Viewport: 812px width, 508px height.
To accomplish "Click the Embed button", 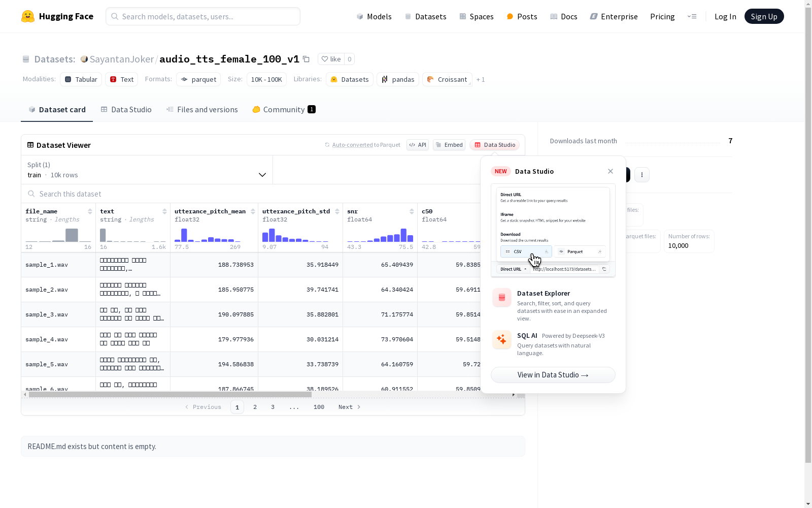I will [449, 145].
